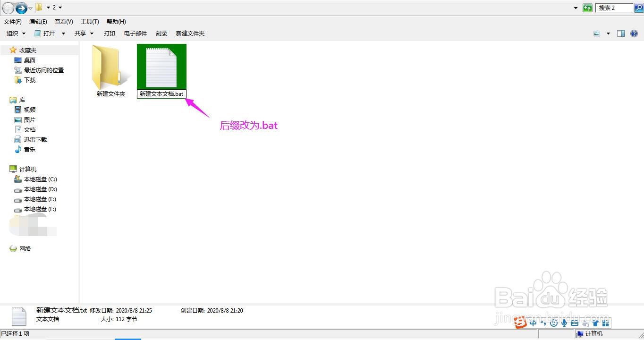This screenshot has height=340, width=644.
Task: Click 打印 in the toolbar
Action: tap(110, 34)
